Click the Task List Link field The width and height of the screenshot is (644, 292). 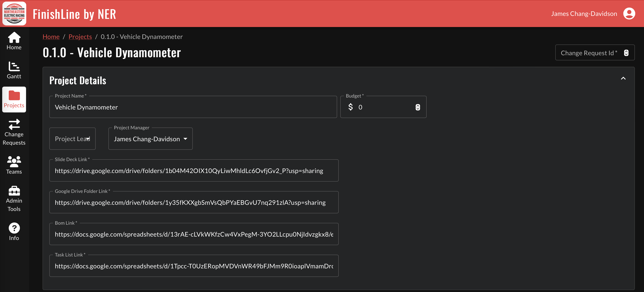tap(194, 266)
